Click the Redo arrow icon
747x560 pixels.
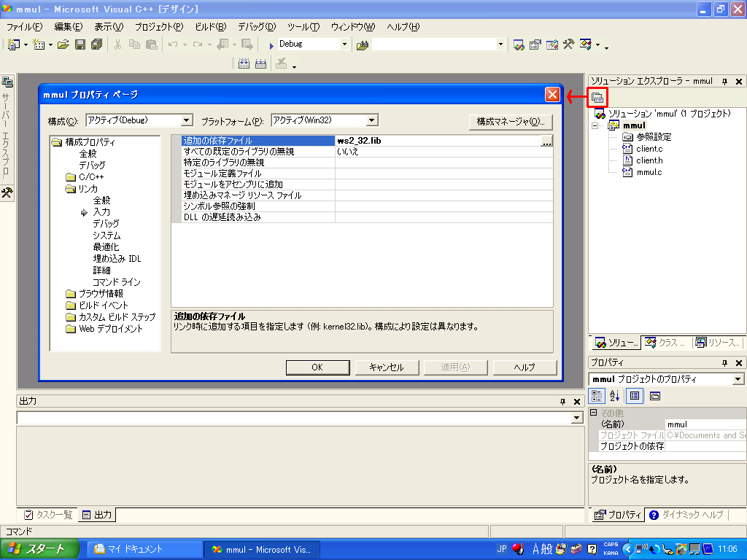click(198, 44)
